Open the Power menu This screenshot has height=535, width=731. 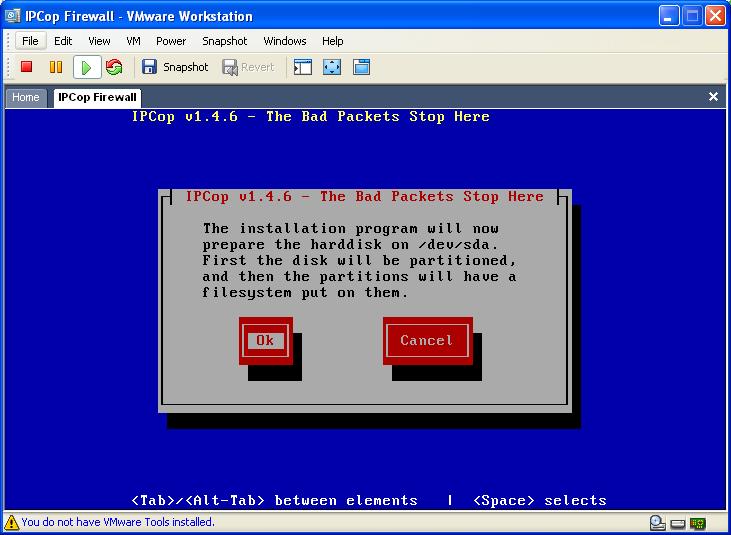[171, 41]
